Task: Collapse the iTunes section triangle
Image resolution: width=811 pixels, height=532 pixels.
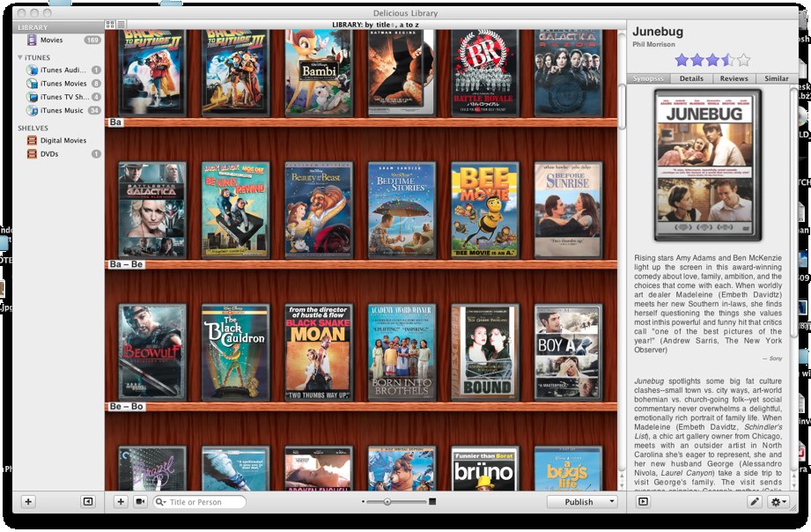Action: 21,57
